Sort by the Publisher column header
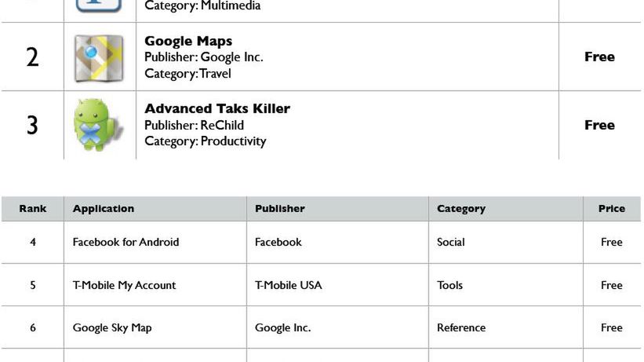Image resolution: width=644 pixels, height=362 pixels. (280, 209)
